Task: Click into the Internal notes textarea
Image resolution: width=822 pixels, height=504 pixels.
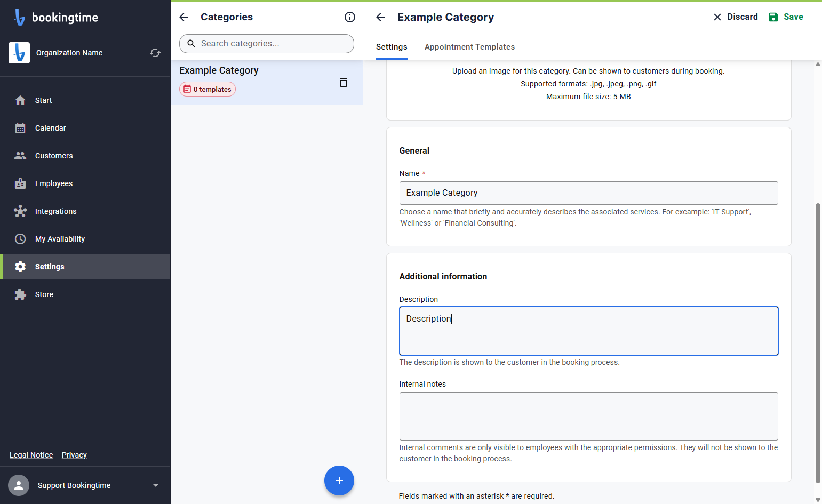Action: pos(588,416)
